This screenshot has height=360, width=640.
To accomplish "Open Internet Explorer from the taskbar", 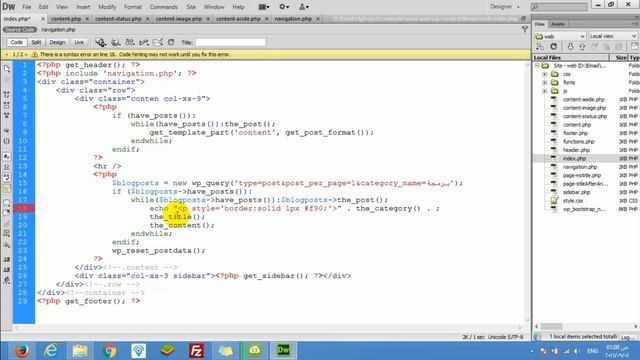I will click(x=51, y=351).
